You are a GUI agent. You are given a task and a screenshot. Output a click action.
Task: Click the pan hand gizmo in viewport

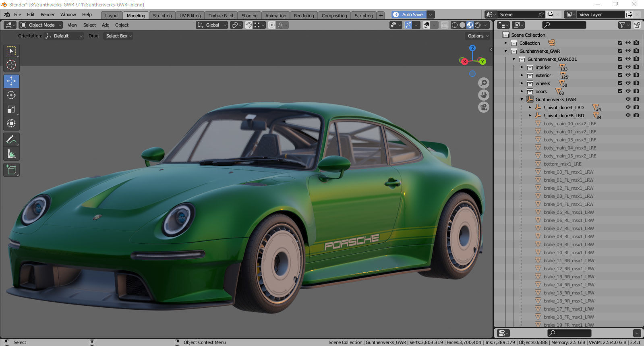pos(484,95)
